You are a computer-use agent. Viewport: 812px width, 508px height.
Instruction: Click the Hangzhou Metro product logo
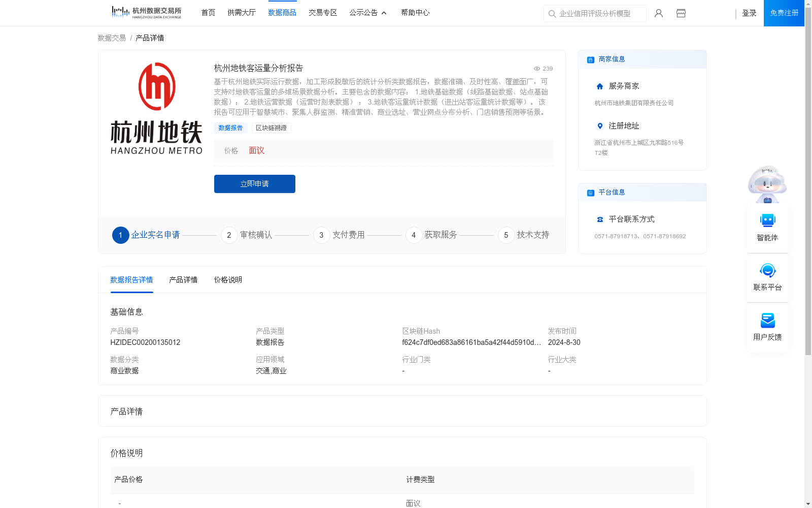click(156, 109)
